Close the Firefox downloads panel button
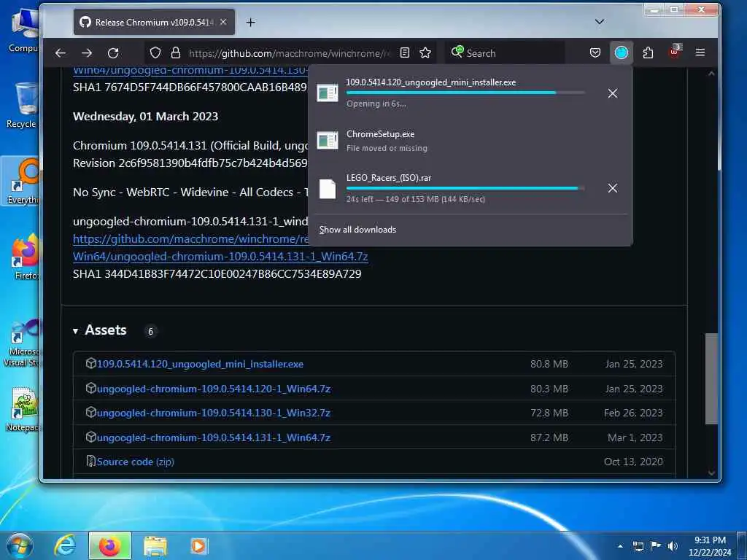 point(622,52)
